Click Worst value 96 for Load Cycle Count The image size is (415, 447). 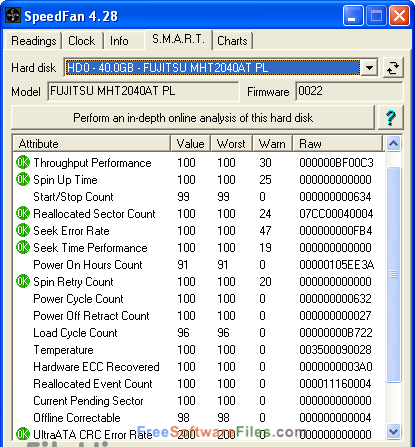point(223,332)
